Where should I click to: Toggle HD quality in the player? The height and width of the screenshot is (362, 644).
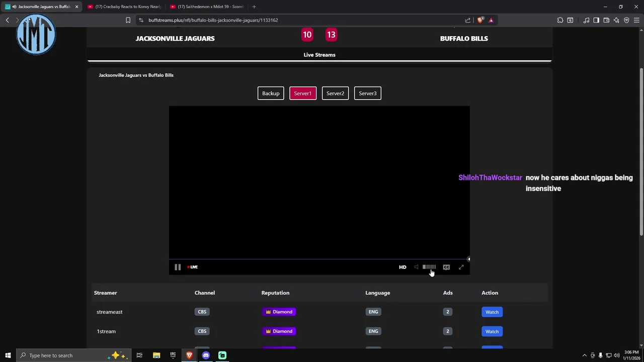(403, 267)
